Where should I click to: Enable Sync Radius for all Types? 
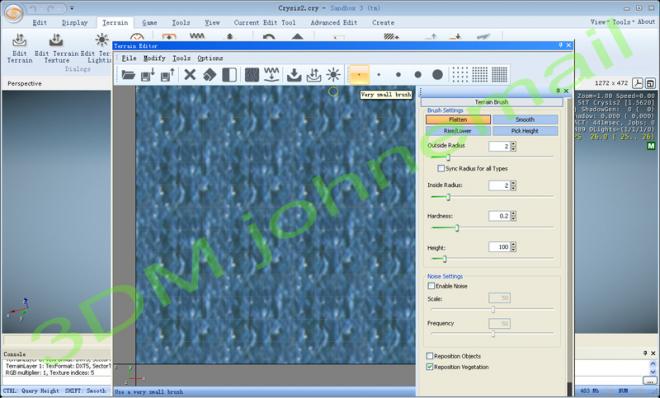(x=441, y=168)
